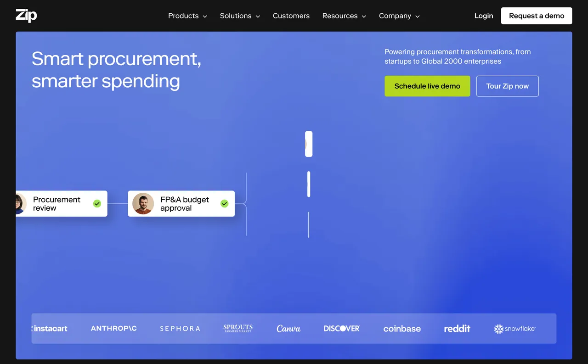Click the Snowflake logo
This screenshot has width=588, height=364.
coord(514,329)
